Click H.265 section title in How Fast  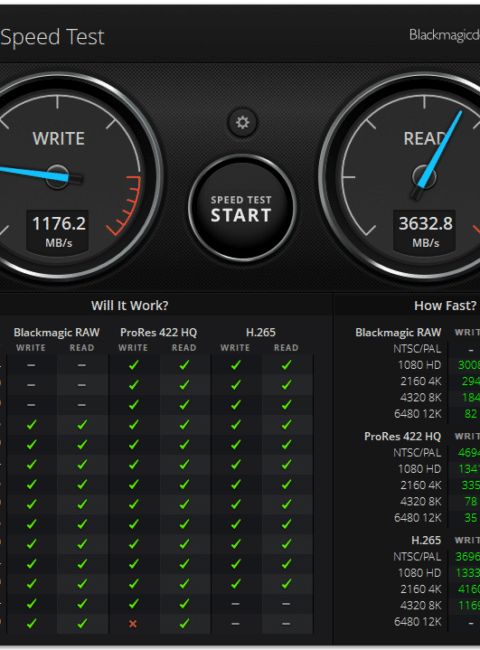[x=426, y=540]
